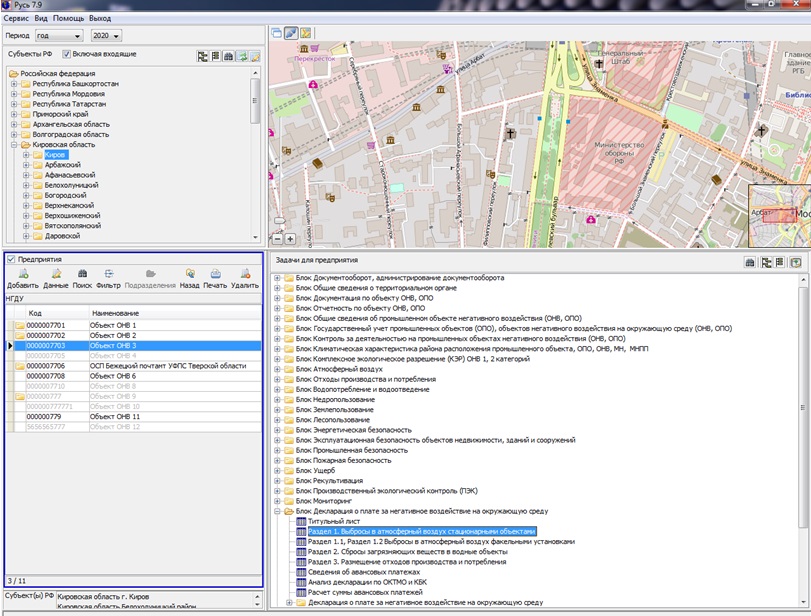Click the Печать (Print) icon
Image resolution: width=811 pixels, height=616 pixels.
click(x=215, y=274)
